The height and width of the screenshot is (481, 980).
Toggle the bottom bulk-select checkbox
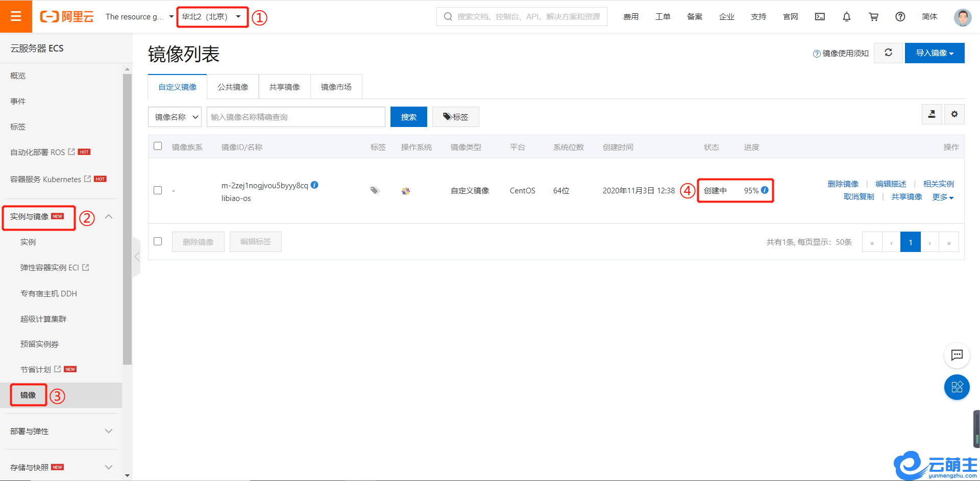pyautogui.click(x=158, y=241)
